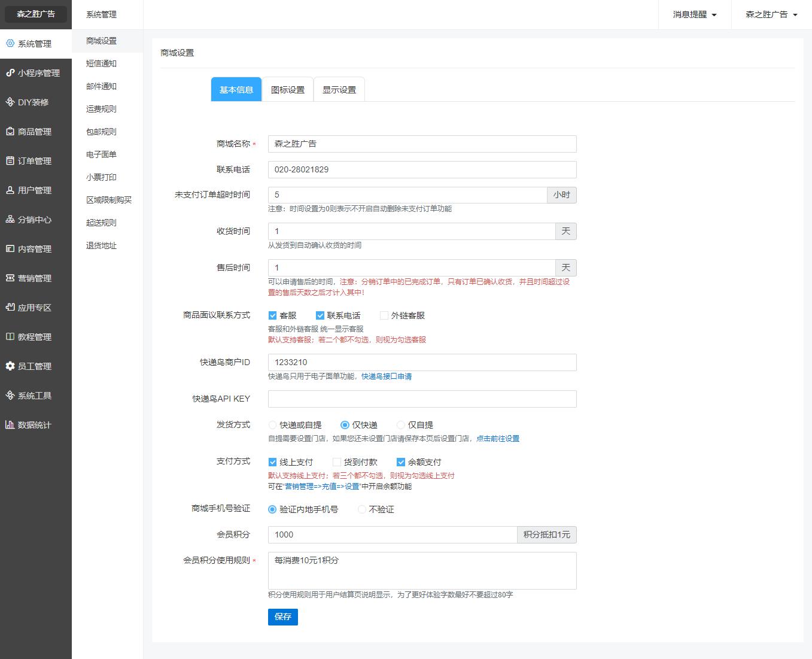Expand the 森之胜广告 account dropdown
The height and width of the screenshot is (659, 812).
coord(771,15)
